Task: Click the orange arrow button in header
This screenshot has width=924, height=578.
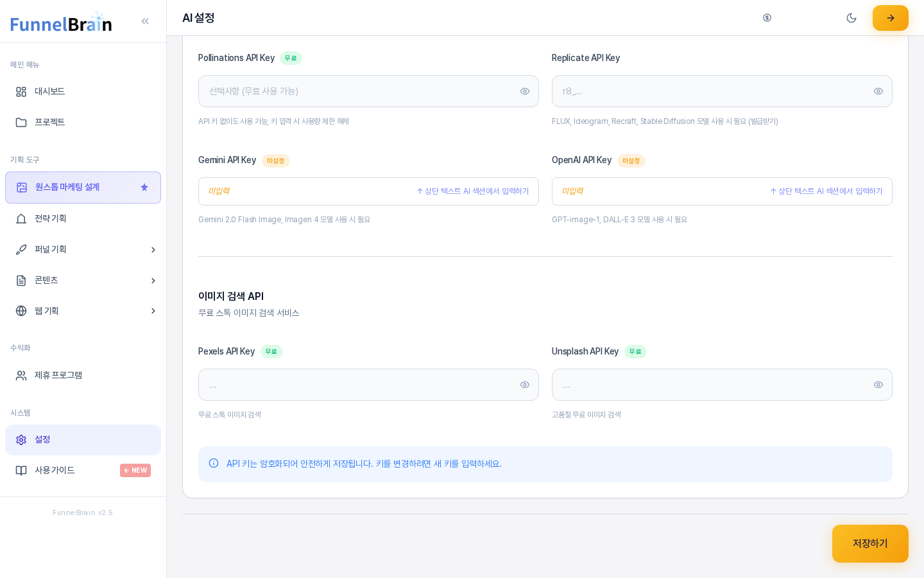Action: click(891, 18)
